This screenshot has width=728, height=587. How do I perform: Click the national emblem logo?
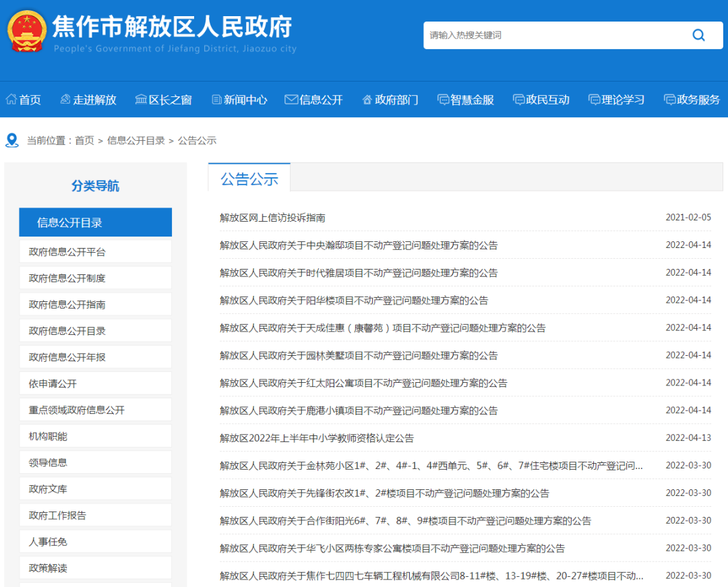[x=27, y=31]
